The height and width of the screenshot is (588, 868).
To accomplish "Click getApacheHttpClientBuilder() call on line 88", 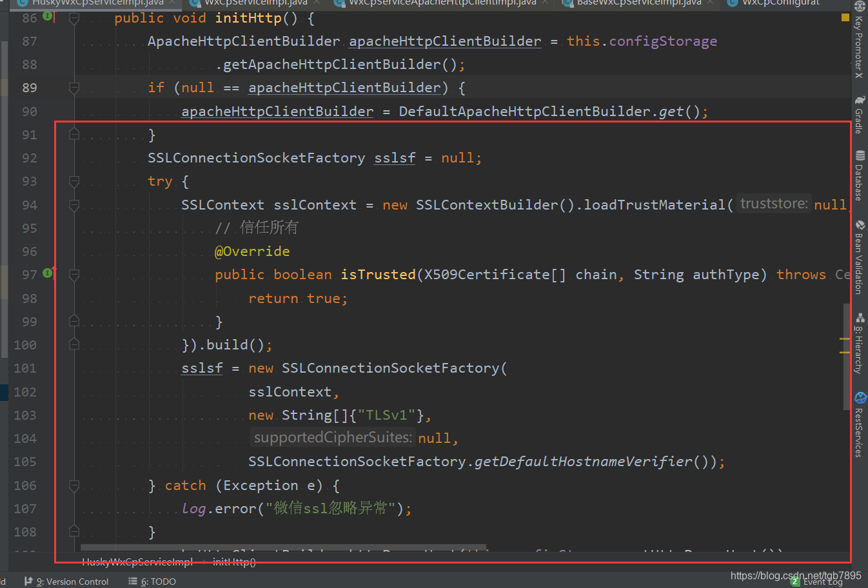I will [340, 64].
